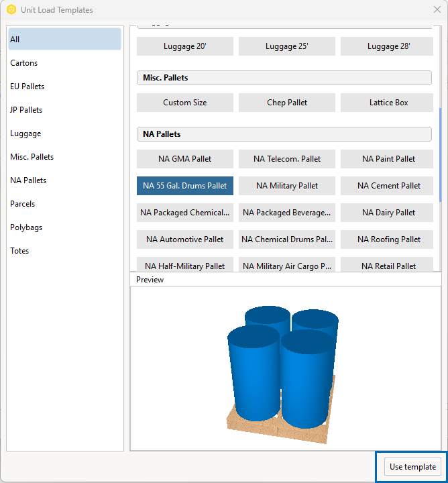Click the NA Pallets section header
The image size is (448, 483).
click(284, 134)
